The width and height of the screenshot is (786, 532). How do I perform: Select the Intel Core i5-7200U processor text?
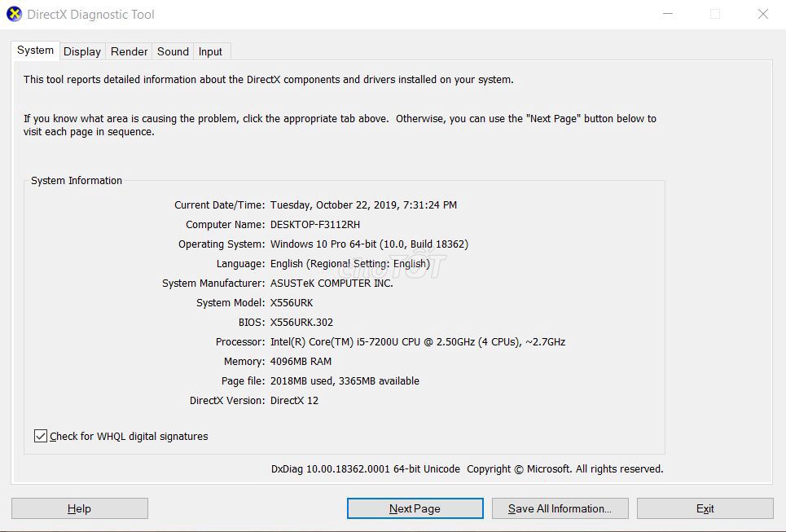point(418,342)
